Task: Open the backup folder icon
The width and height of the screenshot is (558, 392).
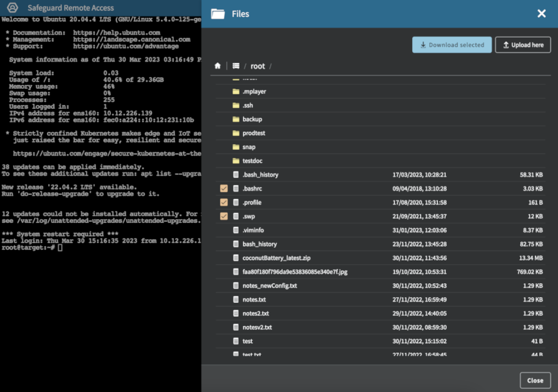Action: coord(235,119)
